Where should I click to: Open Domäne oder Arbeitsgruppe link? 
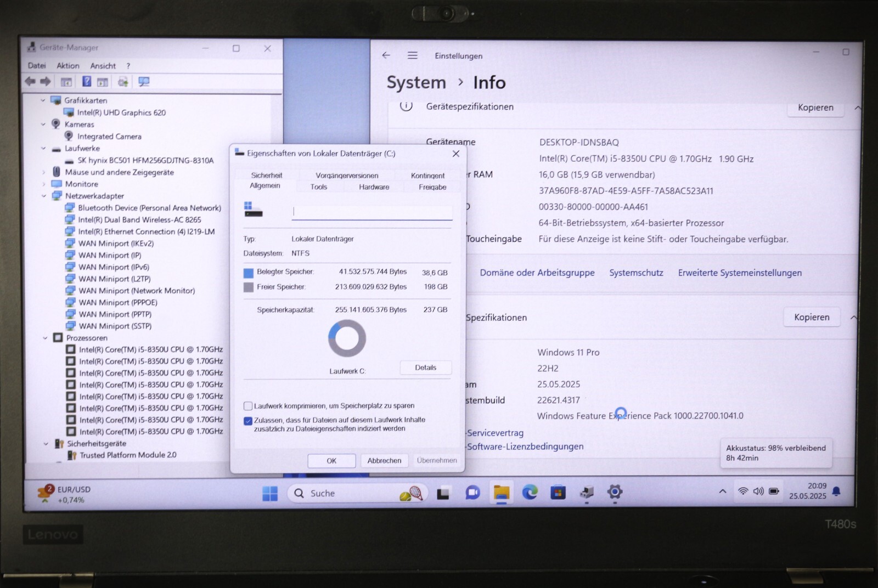tap(537, 273)
